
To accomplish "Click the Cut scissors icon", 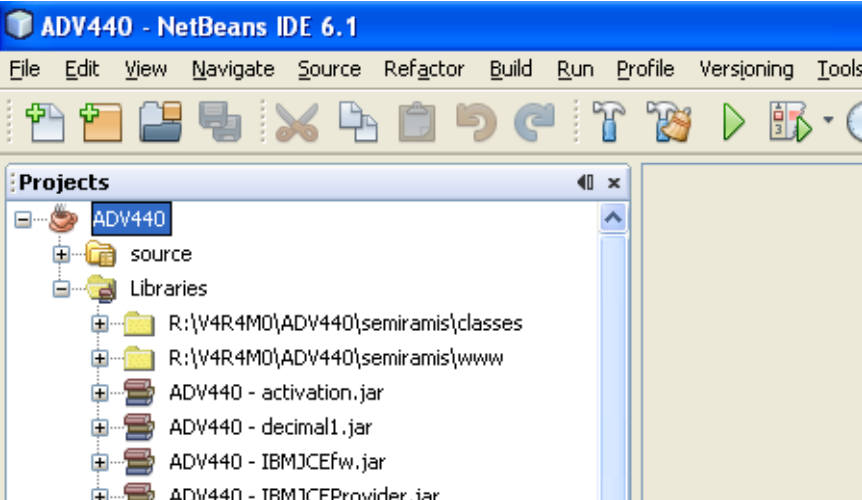I will pyautogui.click(x=297, y=123).
